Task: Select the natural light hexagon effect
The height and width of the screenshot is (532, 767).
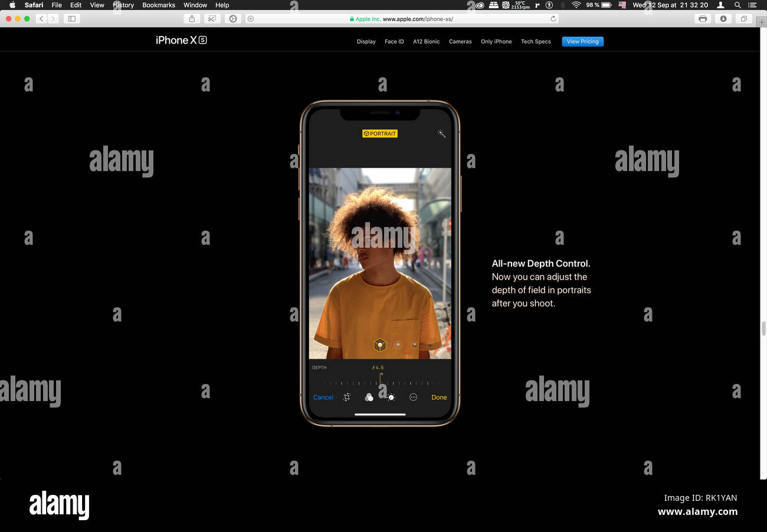Action: (x=380, y=345)
